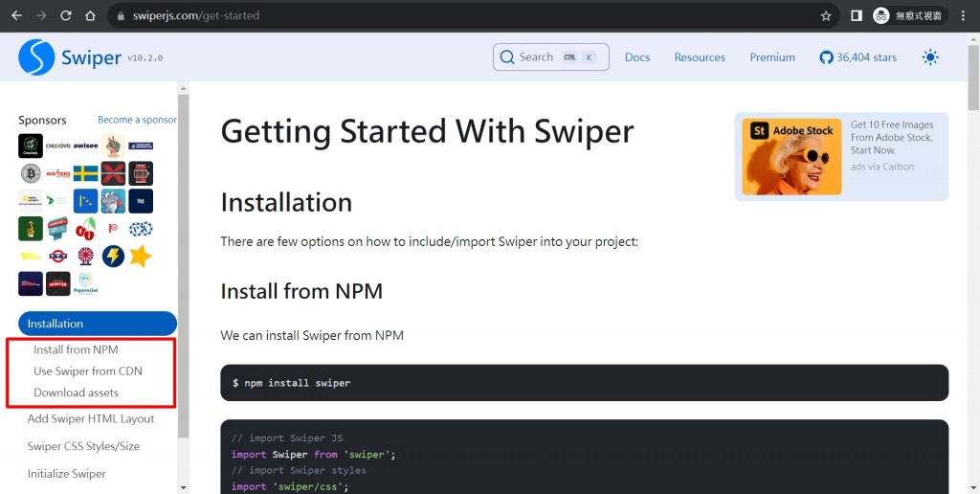Image resolution: width=980 pixels, height=494 pixels.
Task: Jump to Download assets in sidebar
Action: tap(76, 393)
